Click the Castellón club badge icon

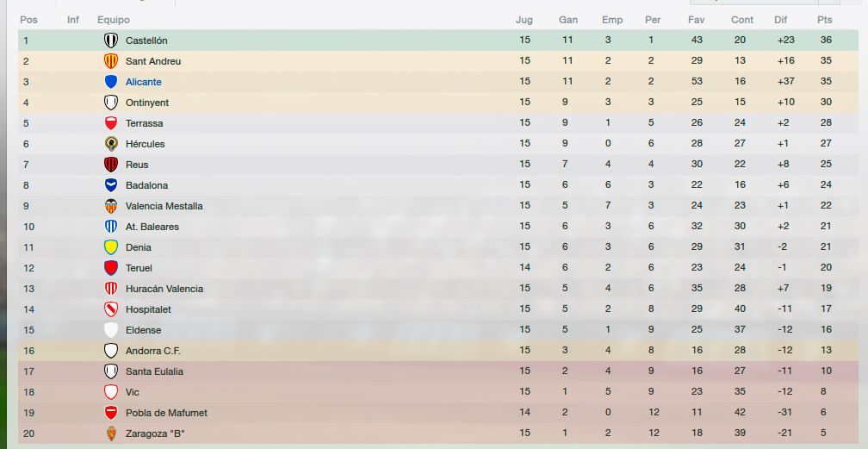(111, 41)
